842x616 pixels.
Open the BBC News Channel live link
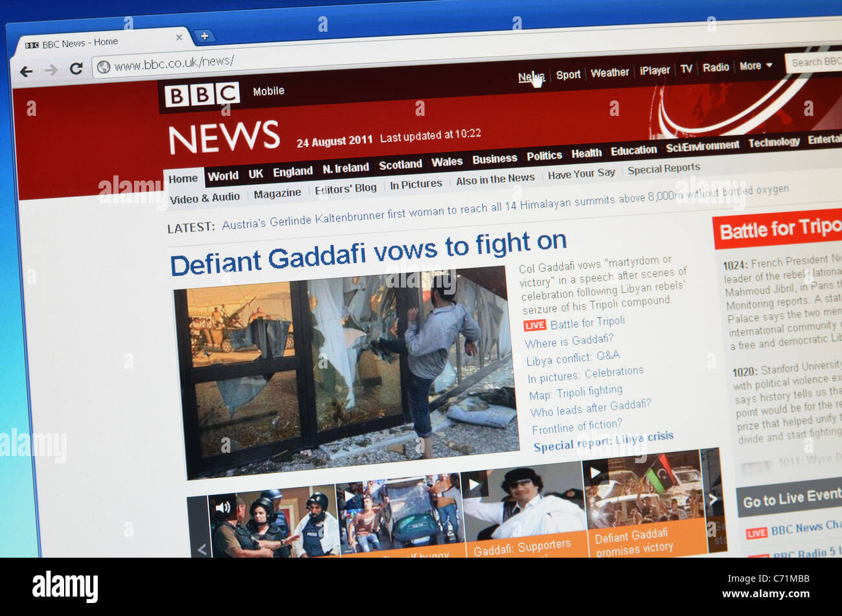[806, 527]
